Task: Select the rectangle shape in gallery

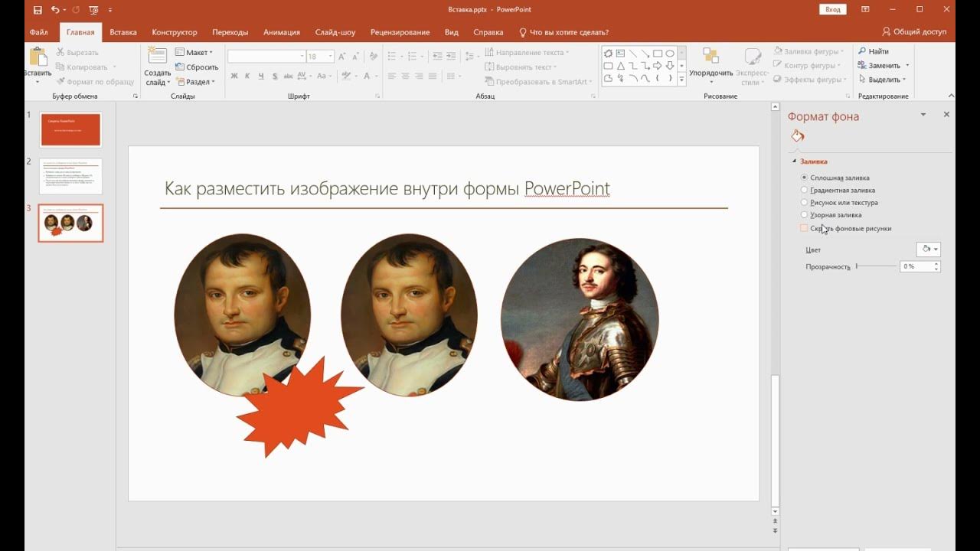Action: (658, 54)
